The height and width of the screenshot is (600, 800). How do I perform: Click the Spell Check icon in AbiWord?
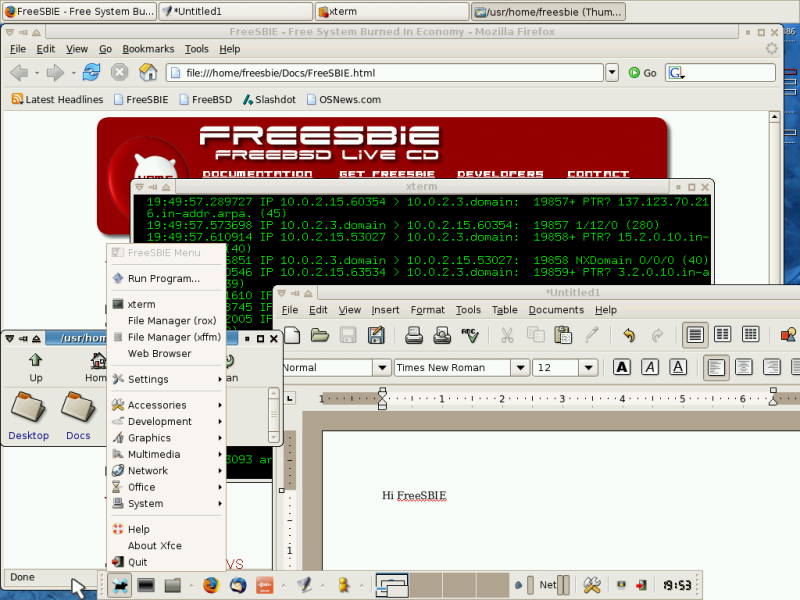coord(469,335)
